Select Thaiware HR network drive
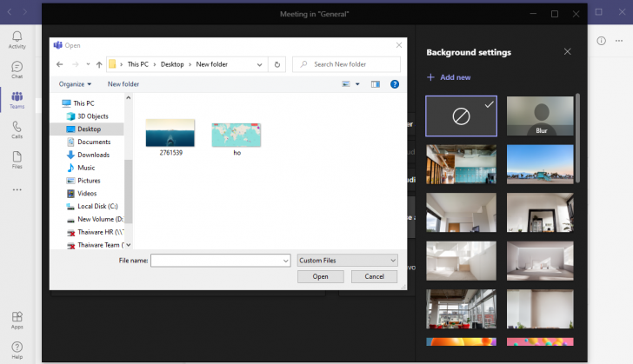Screen dimensions: 633x364 (x=96, y=232)
